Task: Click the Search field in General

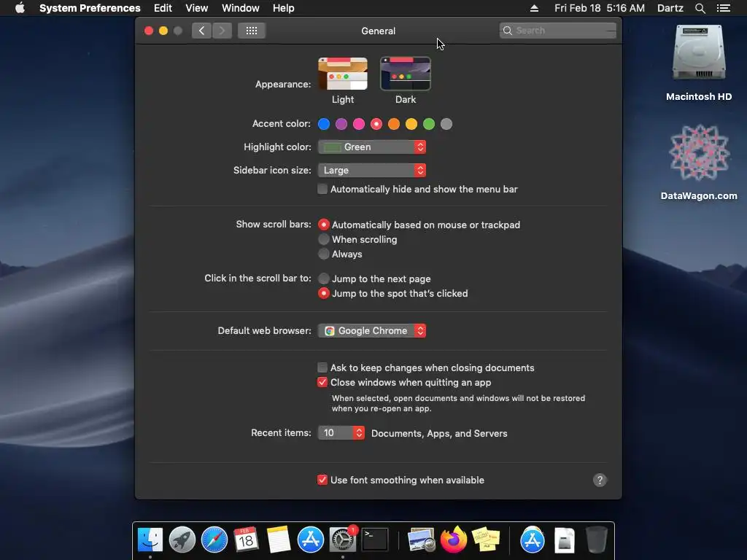Action: point(557,31)
